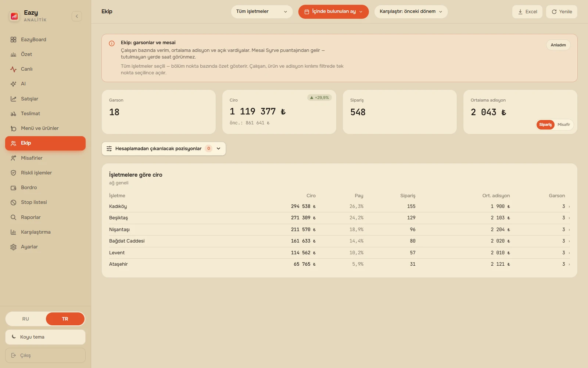Click the Levent row name
This screenshot has width=588, height=368.
[117, 253]
